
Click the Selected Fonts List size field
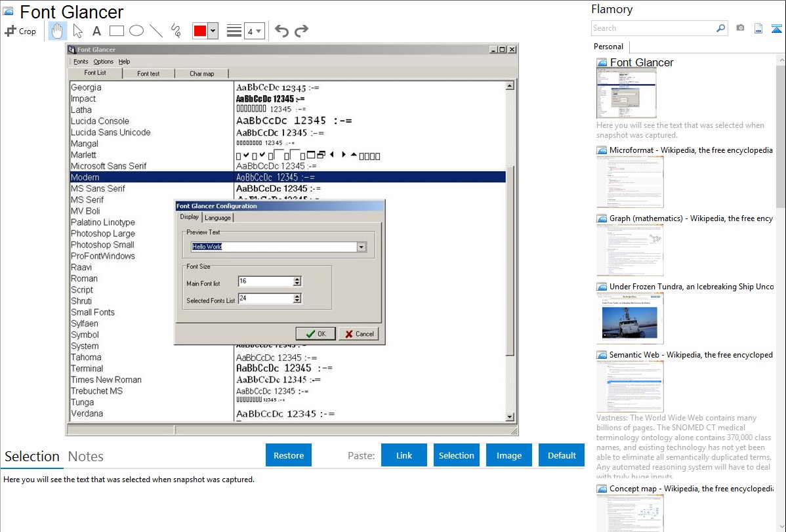(x=266, y=298)
